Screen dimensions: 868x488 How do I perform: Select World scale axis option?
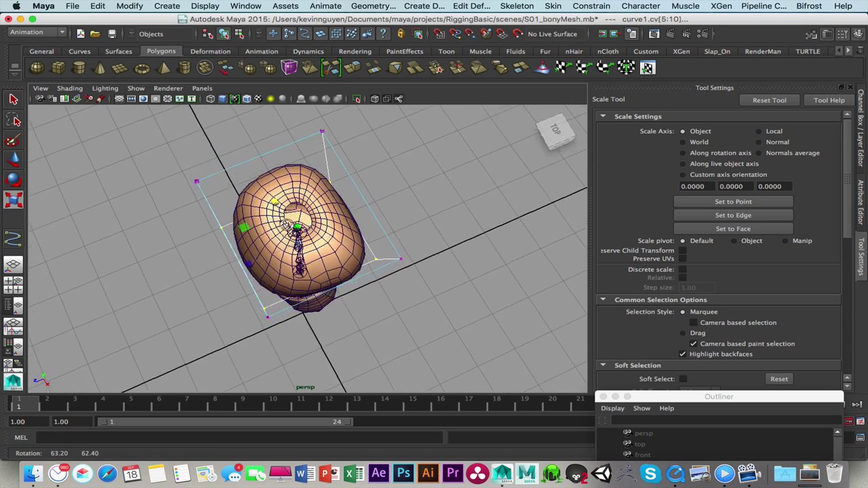(682, 142)
